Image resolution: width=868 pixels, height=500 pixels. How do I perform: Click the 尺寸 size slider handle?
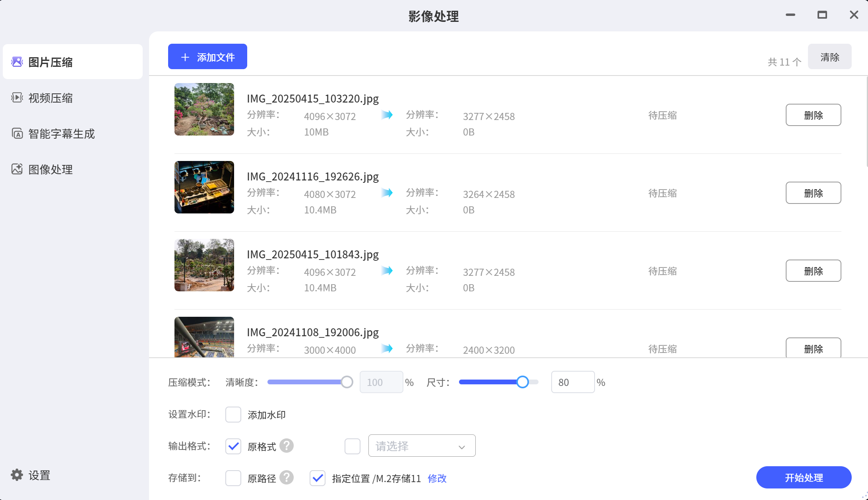(522, 382)
